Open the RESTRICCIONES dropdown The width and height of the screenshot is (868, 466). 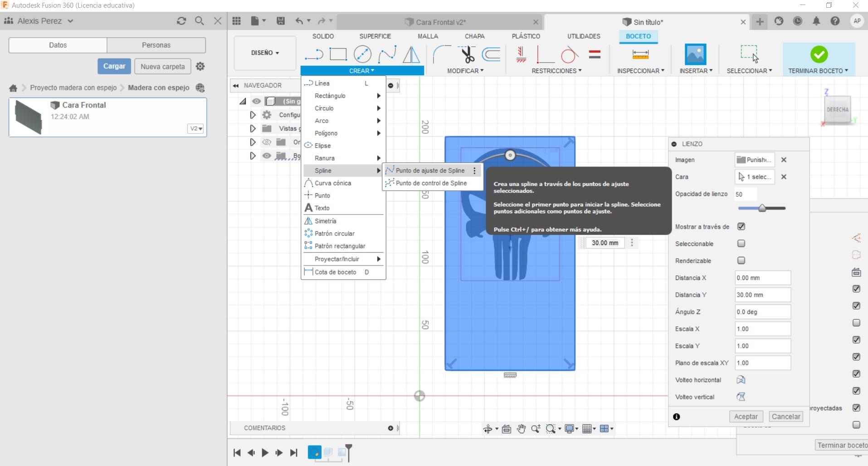pyautogui.click(x=556, y=71)
